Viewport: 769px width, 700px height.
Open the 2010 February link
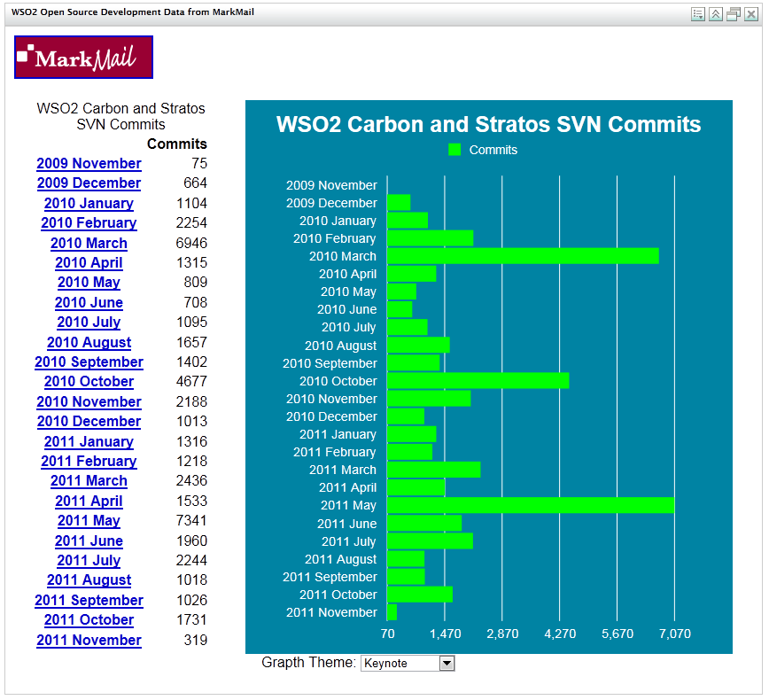[89, 222]
